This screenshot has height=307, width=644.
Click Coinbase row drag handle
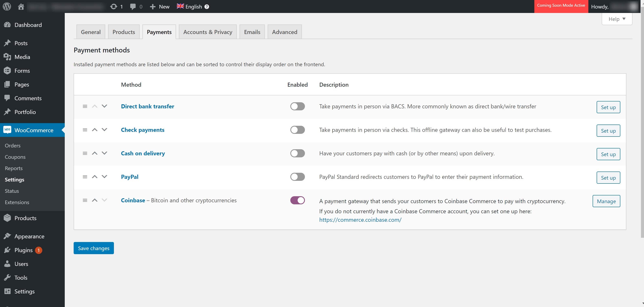click(85, 200)
